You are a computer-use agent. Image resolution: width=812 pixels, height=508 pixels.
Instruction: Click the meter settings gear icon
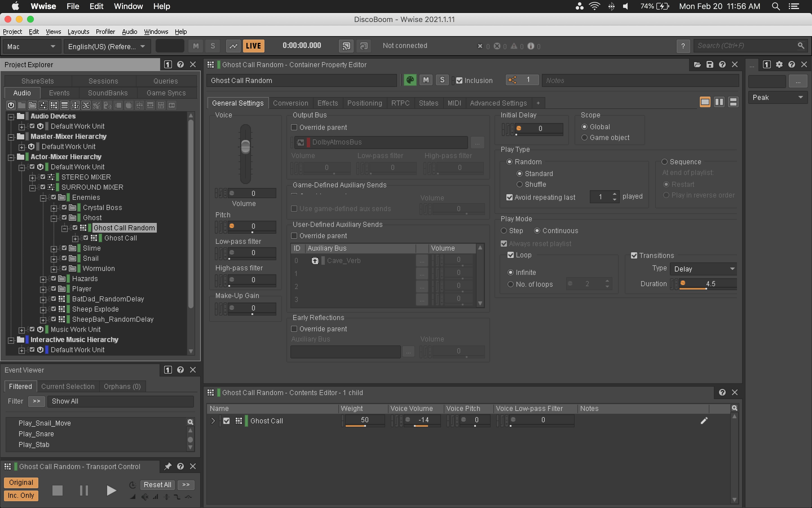click(x=779, y=65)
